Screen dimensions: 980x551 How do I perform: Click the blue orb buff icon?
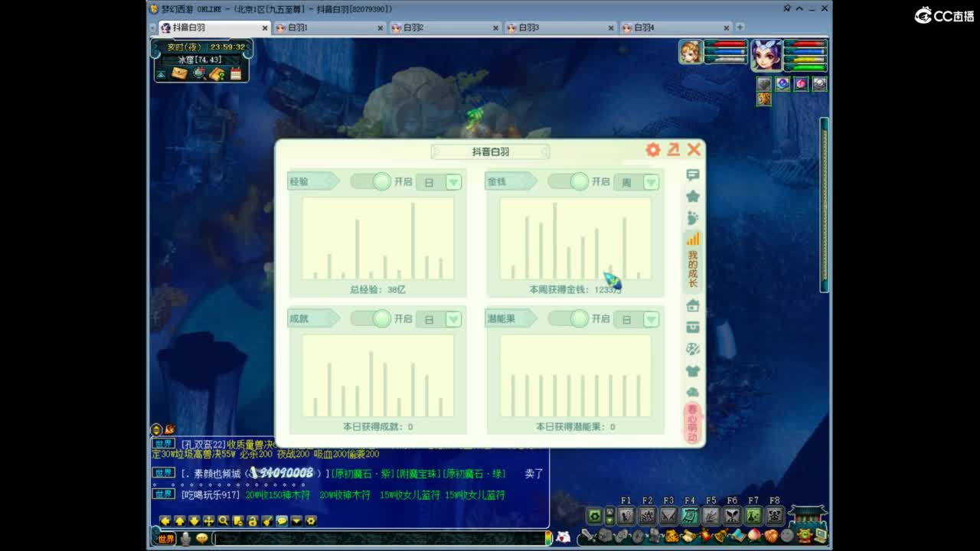(x=782, y=83)
